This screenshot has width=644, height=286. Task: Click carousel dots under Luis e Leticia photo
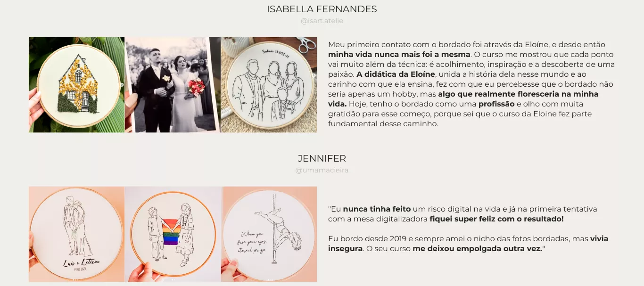coord(75,279)
